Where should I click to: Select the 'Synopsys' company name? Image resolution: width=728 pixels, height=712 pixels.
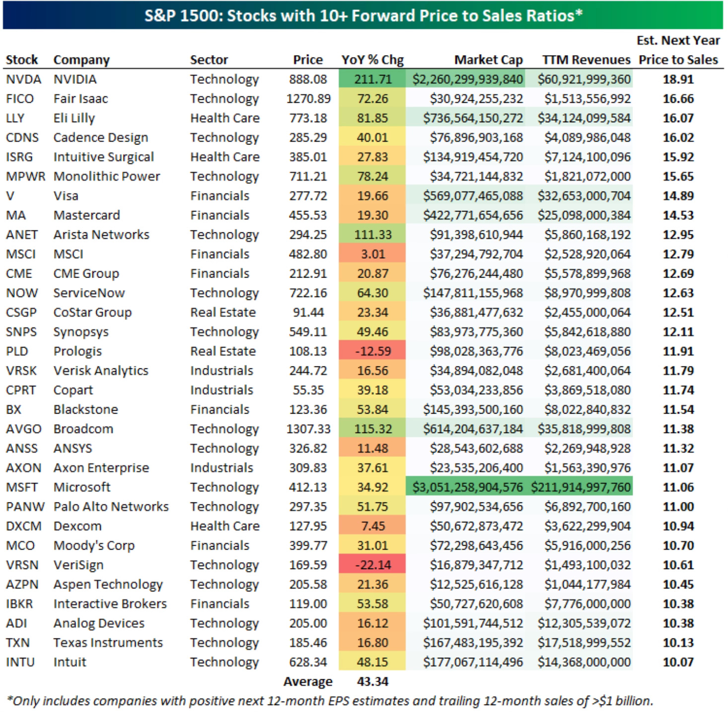click(x=81, y=332)
